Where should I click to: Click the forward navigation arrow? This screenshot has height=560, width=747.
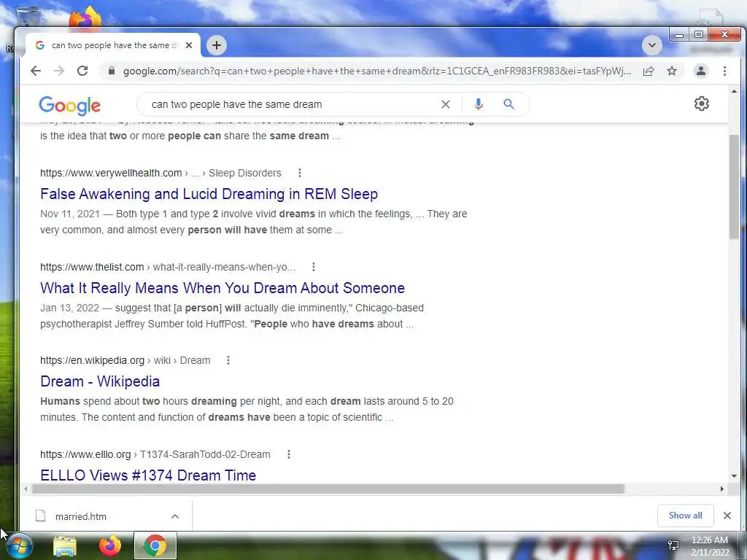tap(59, 71)
